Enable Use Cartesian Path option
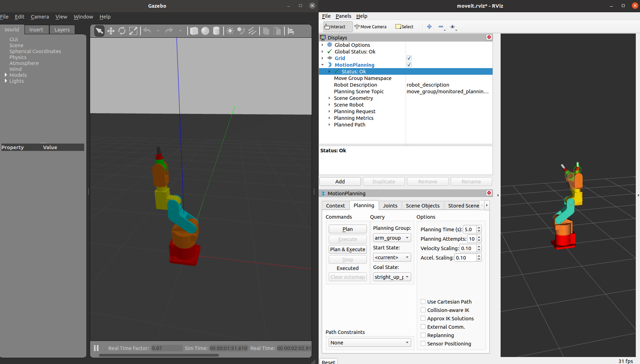Image resolution: width=640 pixels, height=364 pixels. tap(423, 301)
